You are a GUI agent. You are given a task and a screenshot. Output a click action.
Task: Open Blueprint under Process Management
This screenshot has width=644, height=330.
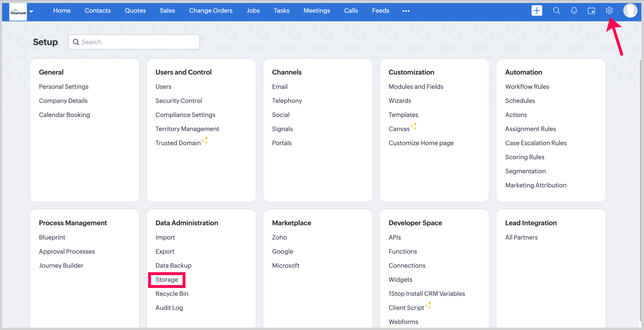(x=52, y=237)
